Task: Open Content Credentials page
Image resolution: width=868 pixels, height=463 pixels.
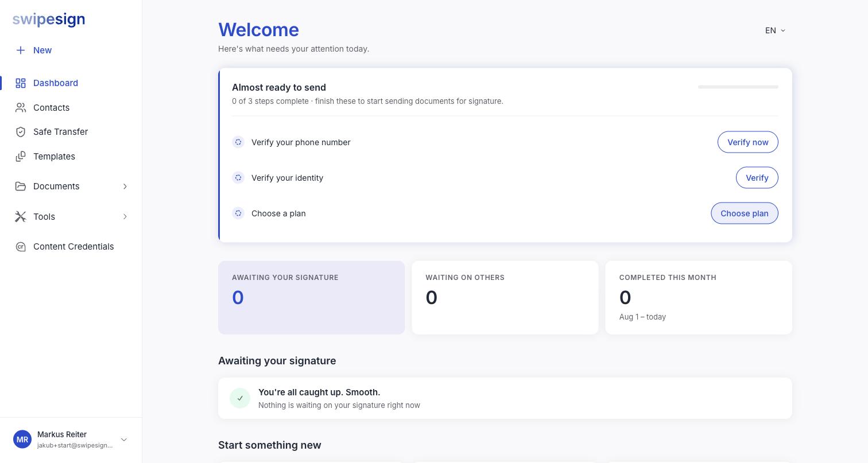Action: click(71, 247)
